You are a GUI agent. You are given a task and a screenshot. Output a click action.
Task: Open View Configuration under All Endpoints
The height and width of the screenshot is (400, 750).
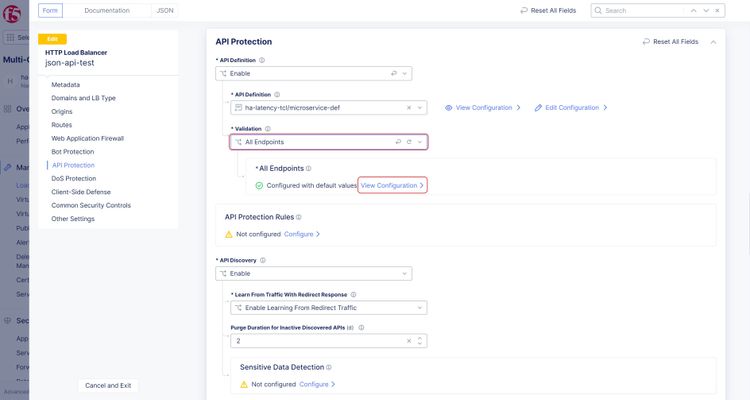(x=392, y=185)
